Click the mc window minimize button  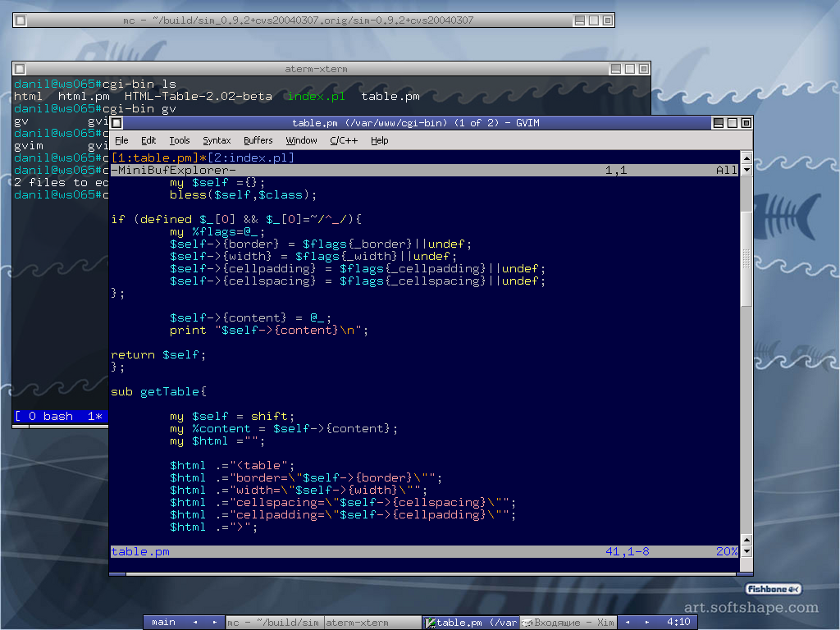[x=580, y=21]
